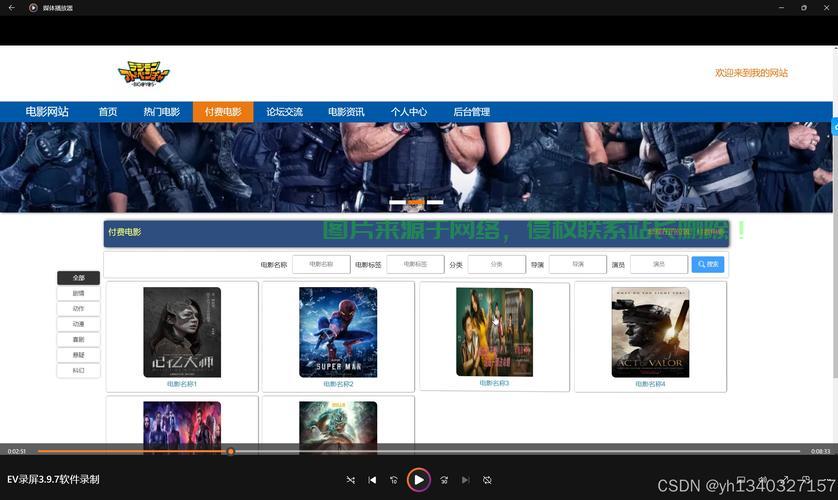Click the 电影标签 search input
Viewport: 838px width, 500px height.
(415, 264)
